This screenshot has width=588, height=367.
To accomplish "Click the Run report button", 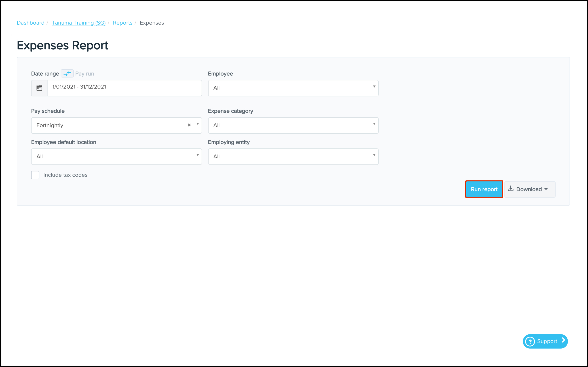I will [x=484, y=189].
